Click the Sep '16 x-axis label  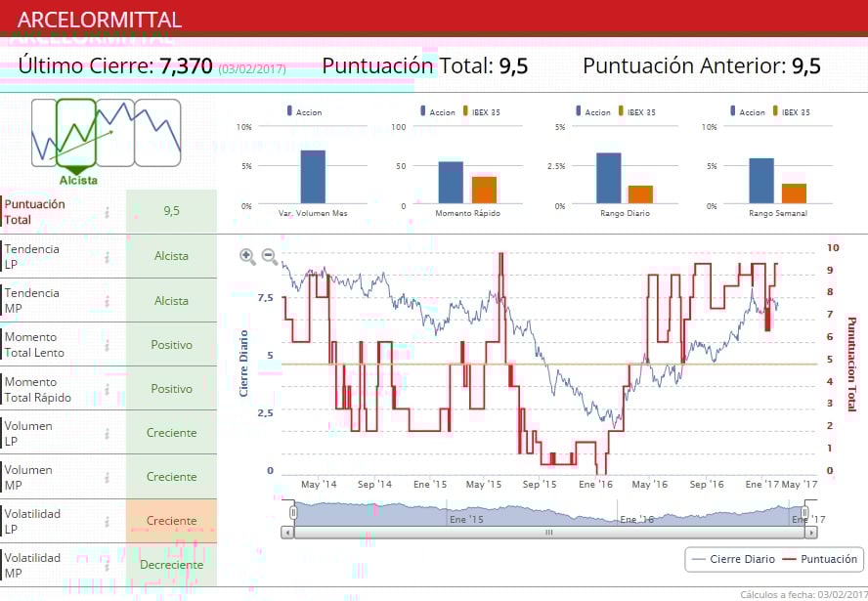tap(707, 485)
